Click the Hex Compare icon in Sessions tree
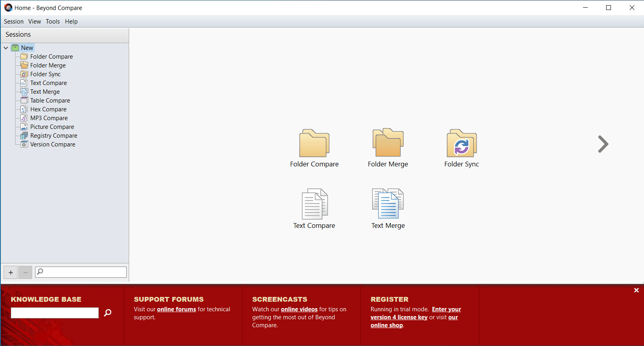644x346 pixels. (24, 109)
